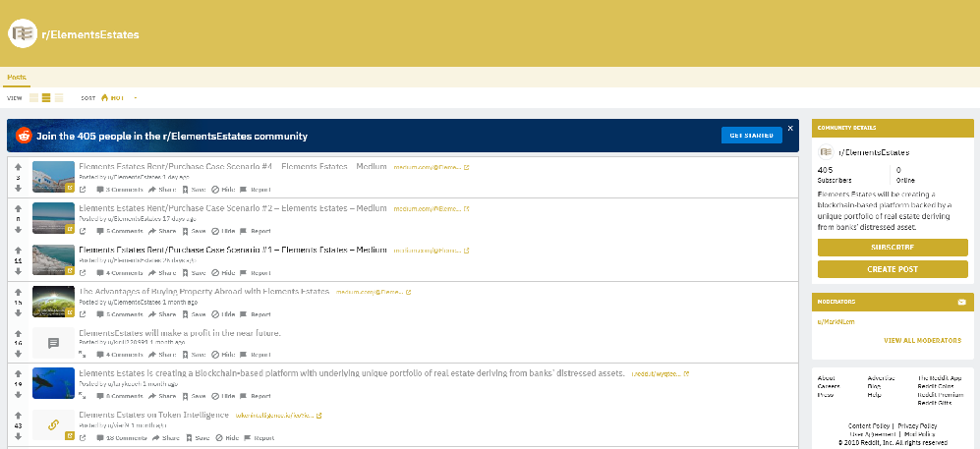Viewport: 980px width, 449px height.
Task: Switch to classic view layout icon
Action: pos(46,98)
